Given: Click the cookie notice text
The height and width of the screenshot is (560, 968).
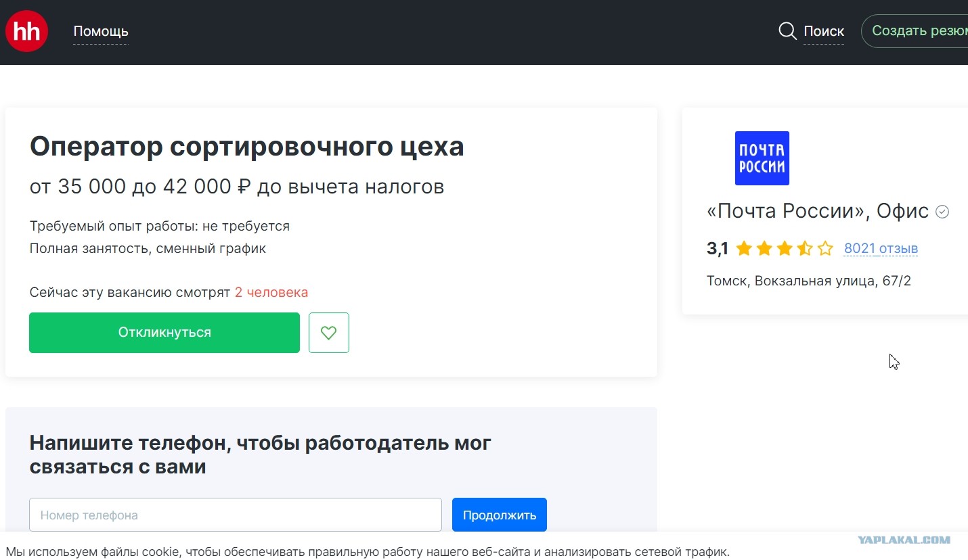Looking at the screenshot, I should coord(368,552).
